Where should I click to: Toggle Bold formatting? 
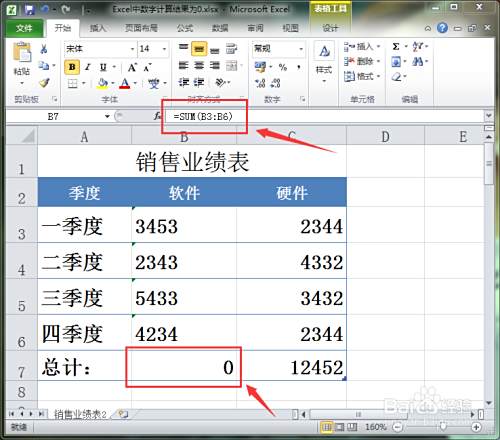pos(72,67)
